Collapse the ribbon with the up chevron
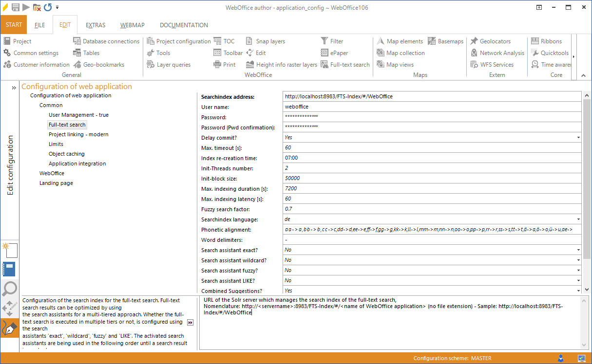The height and width of the screenshot is (364, 592). [x=584, y=75]
